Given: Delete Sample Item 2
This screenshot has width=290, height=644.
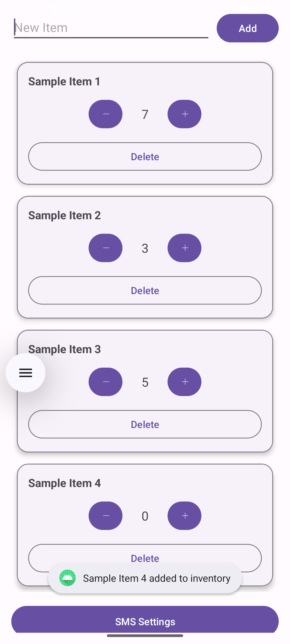Looking at the screenshot, I should pos(145,290).
